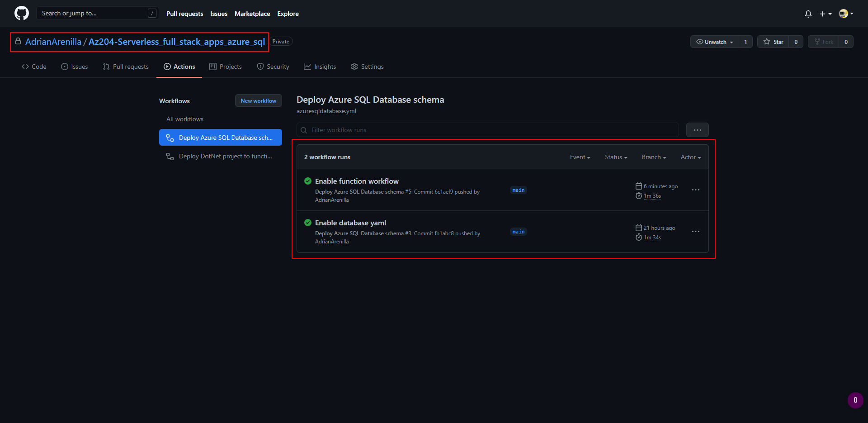Expand the Actor filter dropdown

[x=691, y=157]
